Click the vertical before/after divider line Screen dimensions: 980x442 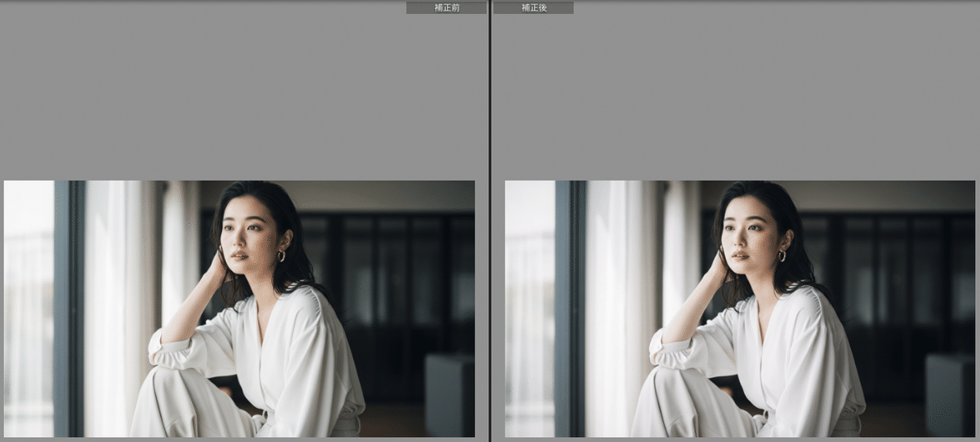489,221
